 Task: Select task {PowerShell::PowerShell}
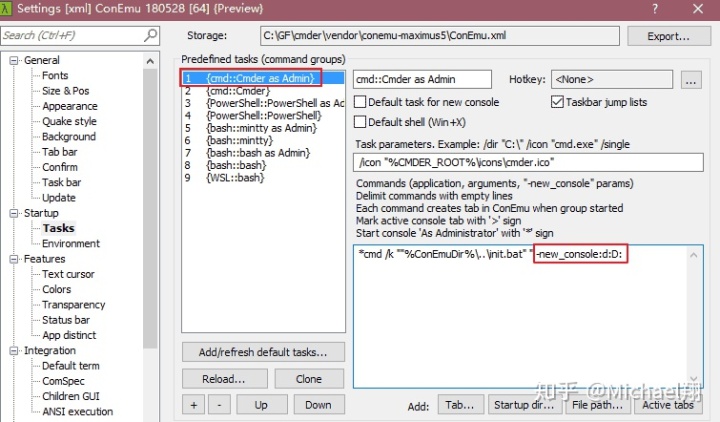tap(263, 115)
